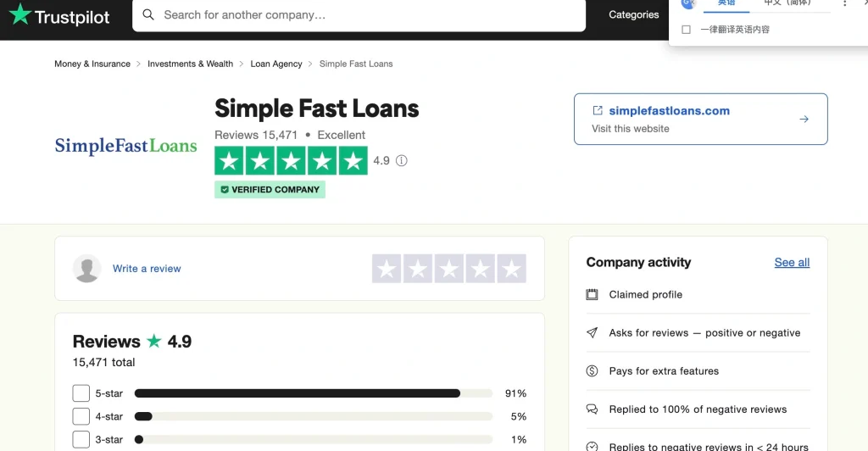Open the TrustScore info icon next to 4.9
The width and height of the screenshot is (868, 451).
(x=401, y=160)
